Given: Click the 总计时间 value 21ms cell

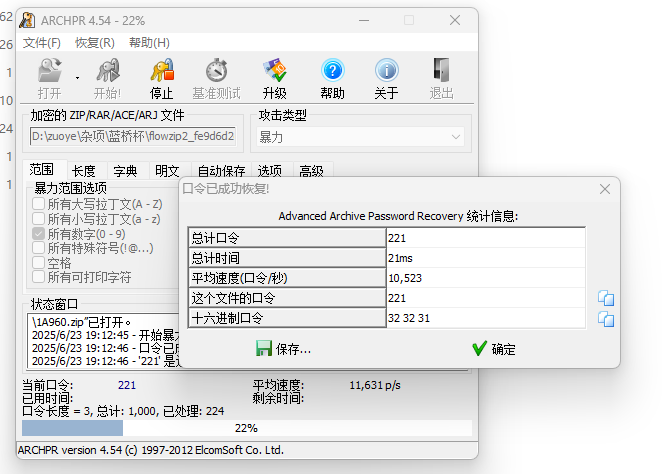Looking at the screenshot, I should click(x=486, y=258).
